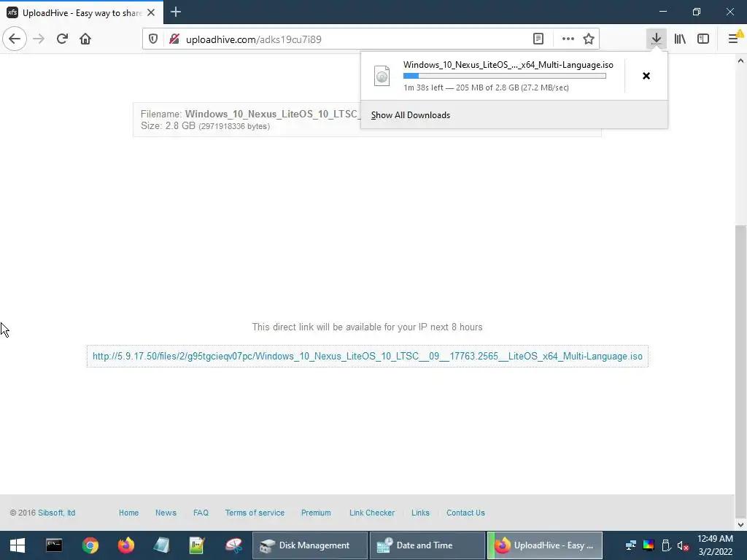The width and height of the screenshot is (747, 560).
Task: Open Contact Us footer link
Action: [x=465, y=513]
